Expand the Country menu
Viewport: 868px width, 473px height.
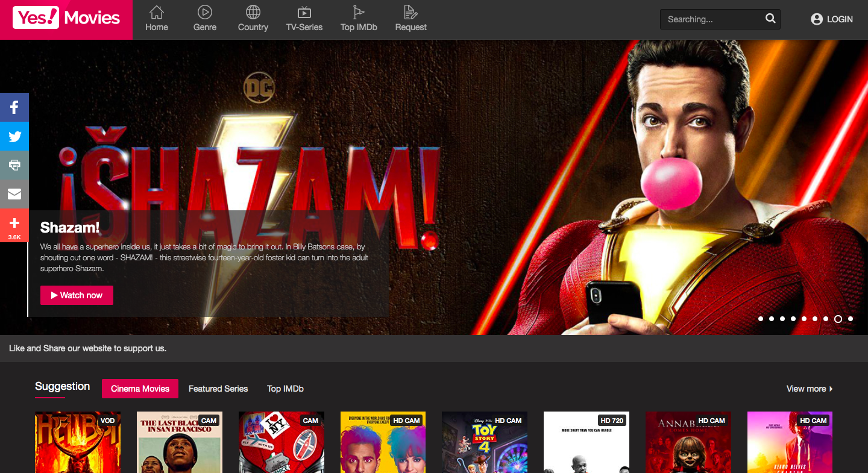[x=253, y=19]
